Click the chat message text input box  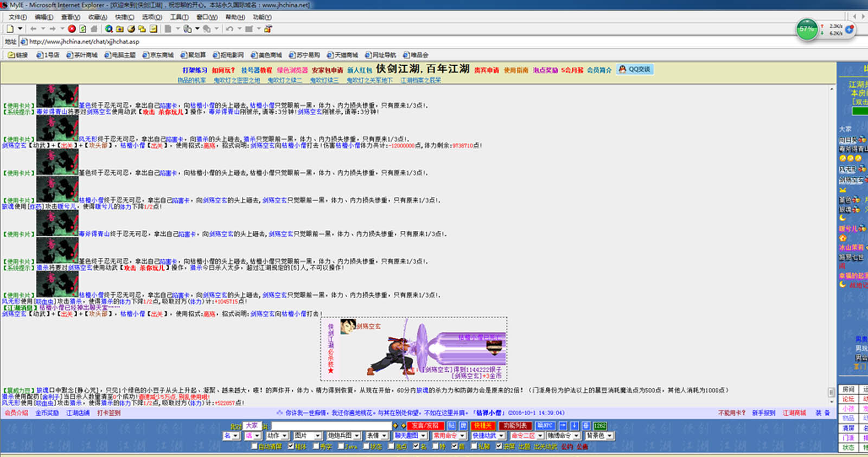click(331, 426)
